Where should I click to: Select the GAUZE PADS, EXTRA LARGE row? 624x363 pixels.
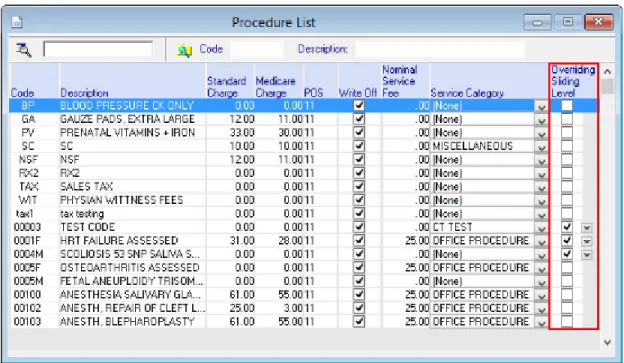click(x=303, y=119)
